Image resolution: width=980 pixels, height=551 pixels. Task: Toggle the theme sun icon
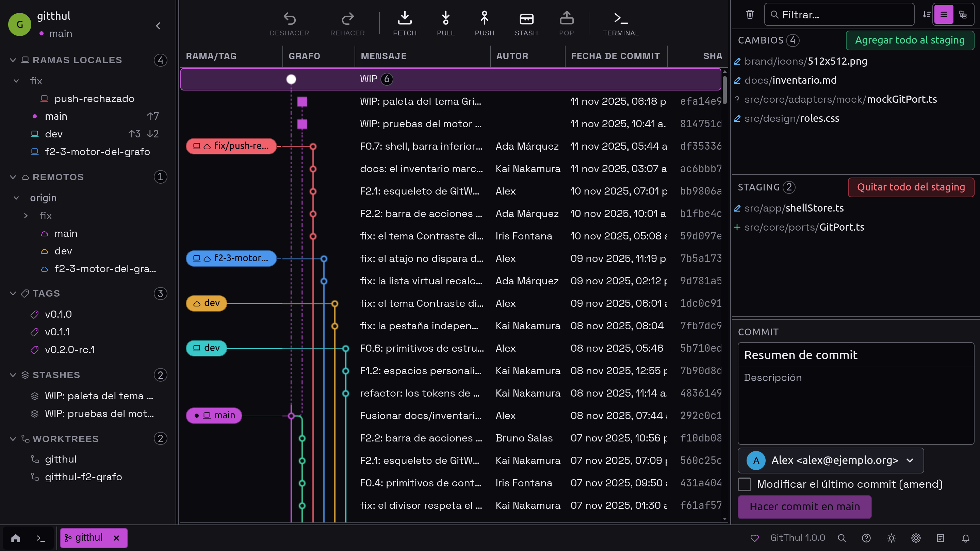[x=891, y=538]
